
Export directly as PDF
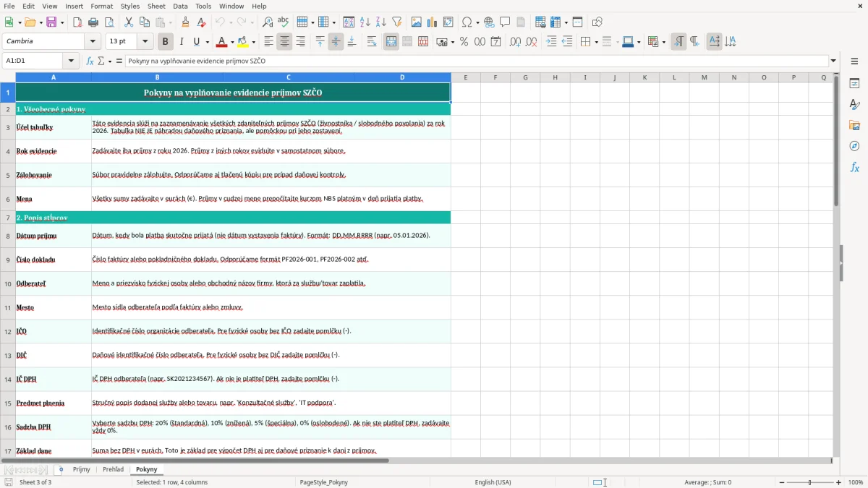[x=78, y=22]
